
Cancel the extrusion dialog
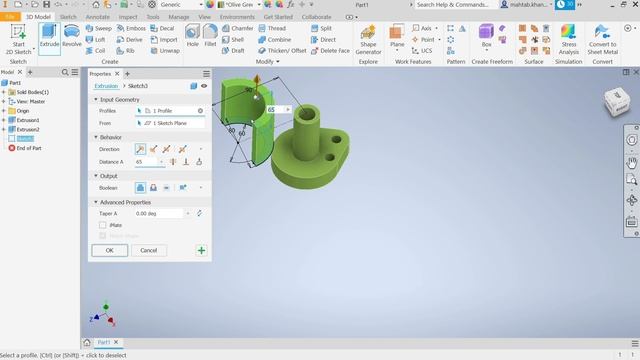coord(149,250)
